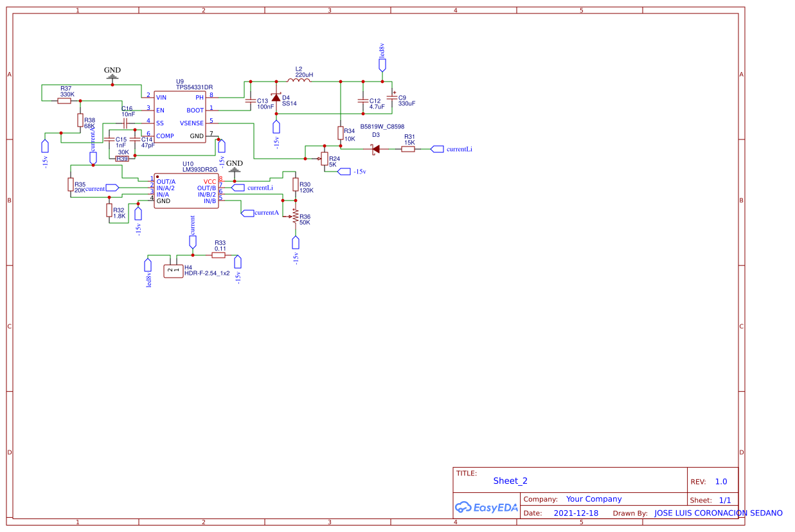
Task: Click the EasyEDA logo in the title block
Action: click(486, 507)
